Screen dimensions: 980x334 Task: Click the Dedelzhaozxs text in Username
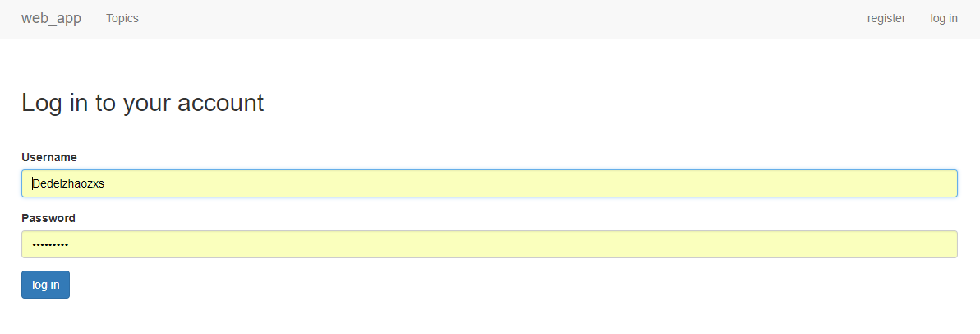[68, 183]
